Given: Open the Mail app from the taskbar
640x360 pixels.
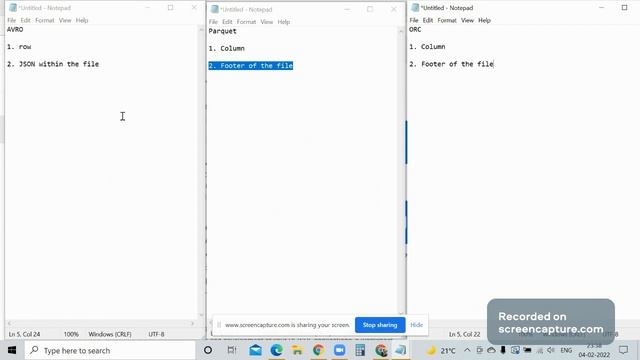Looking at the screenshot, I should 256,350.
